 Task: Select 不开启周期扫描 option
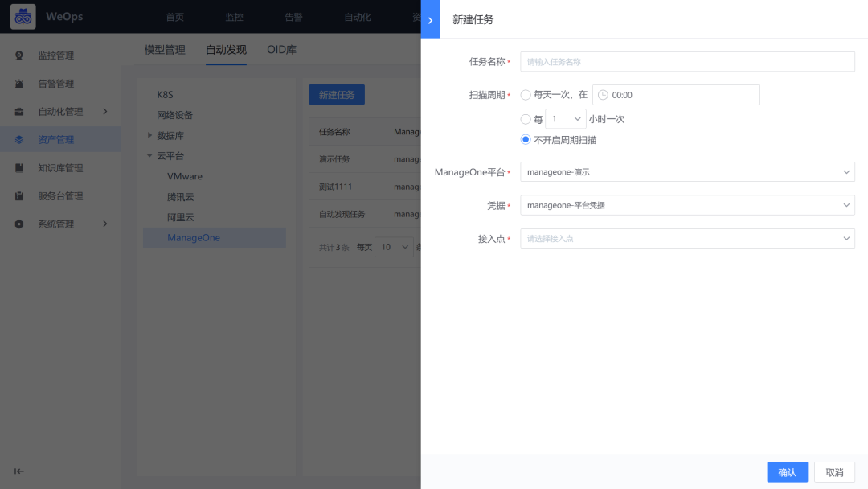(x=526, y=138)
